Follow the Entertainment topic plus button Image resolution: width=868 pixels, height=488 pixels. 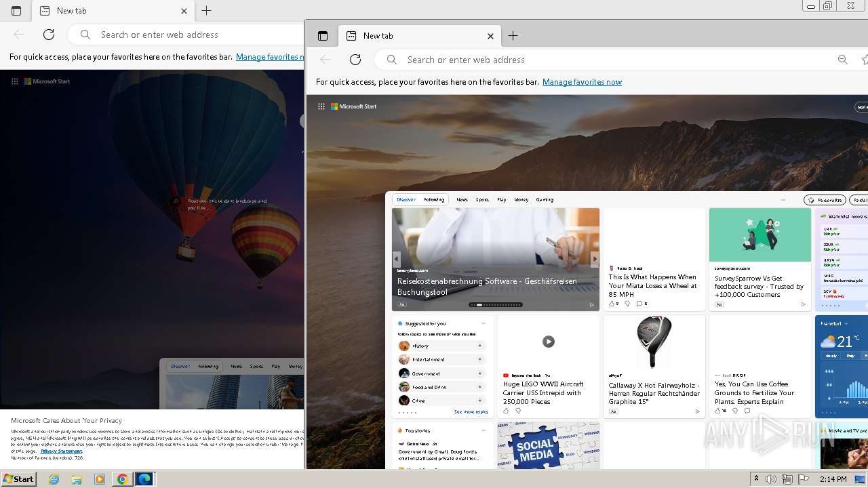(x=479, y=359)
